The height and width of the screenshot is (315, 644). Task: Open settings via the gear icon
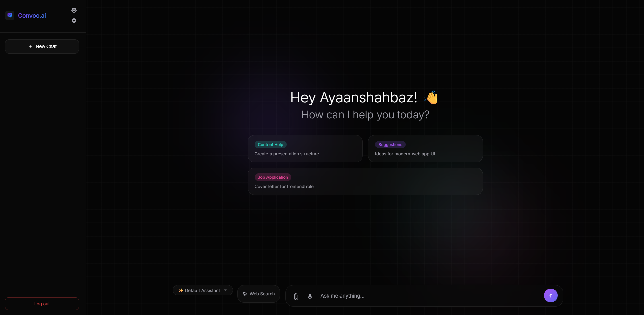click(74, 21)
